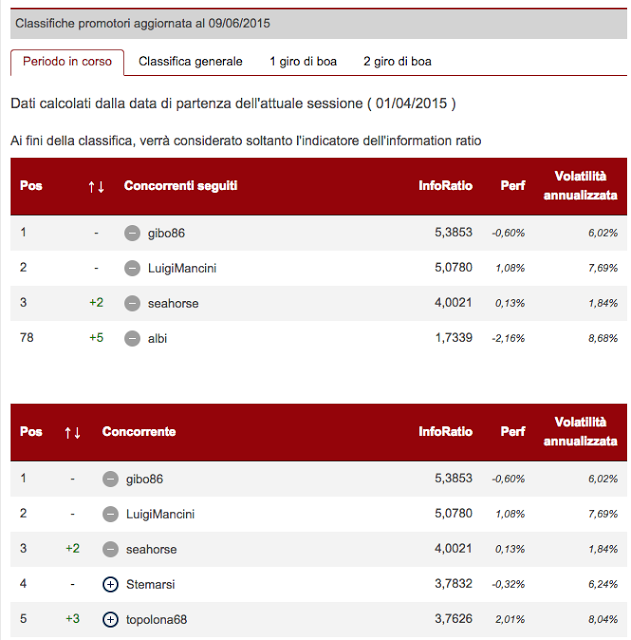
Task: Click Perf column header in upper table
Action: (x=512, y=186)
